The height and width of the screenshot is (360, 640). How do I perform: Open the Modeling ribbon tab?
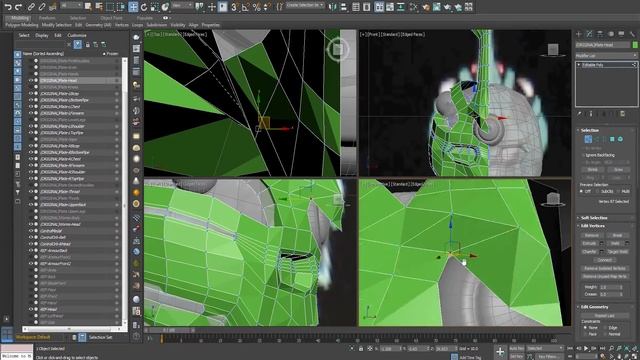(x=19, y=18)
